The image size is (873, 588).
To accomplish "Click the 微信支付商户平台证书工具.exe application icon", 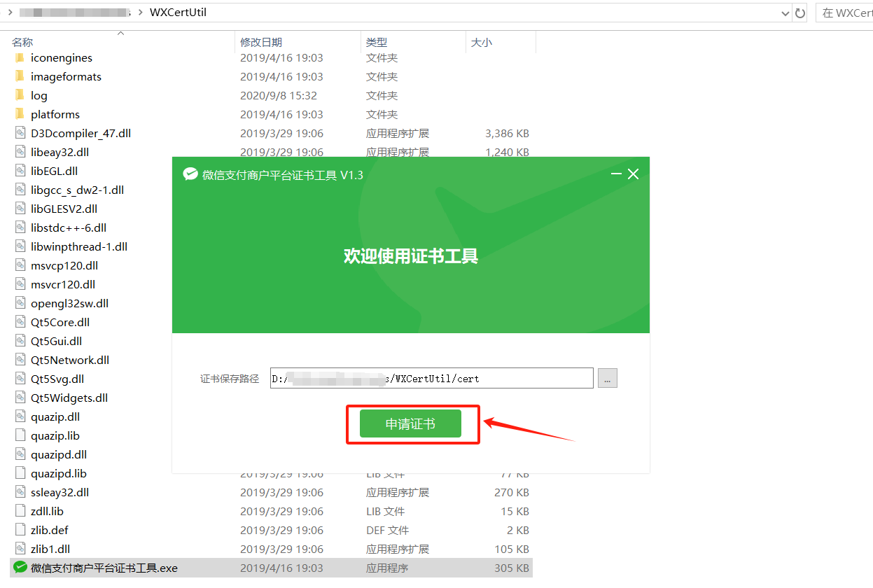I will click(x=20, y=568).
